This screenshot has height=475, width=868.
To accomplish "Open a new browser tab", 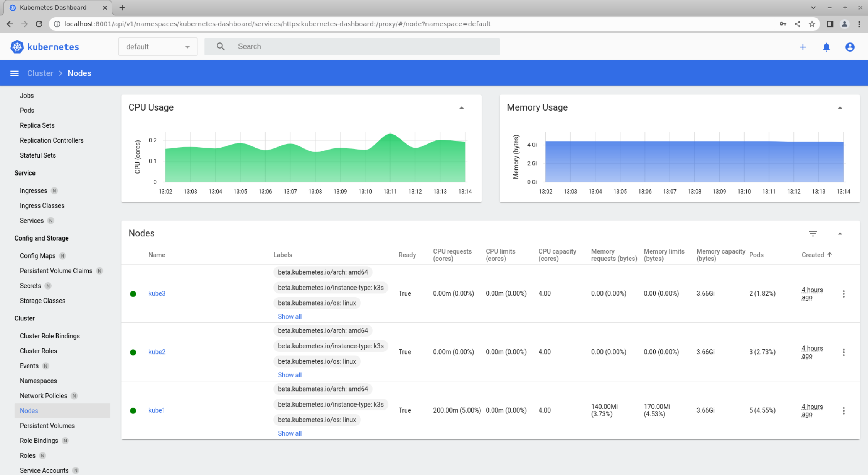I will [122, 7].
